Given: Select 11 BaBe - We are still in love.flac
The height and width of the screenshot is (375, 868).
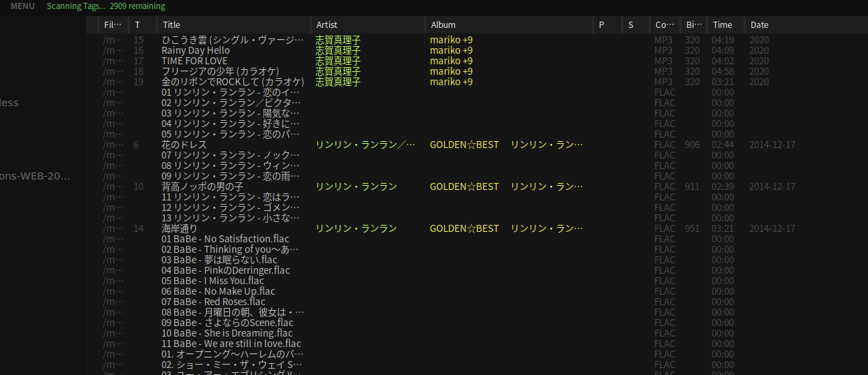Looking at the screenshot, I should coord(231,344).
